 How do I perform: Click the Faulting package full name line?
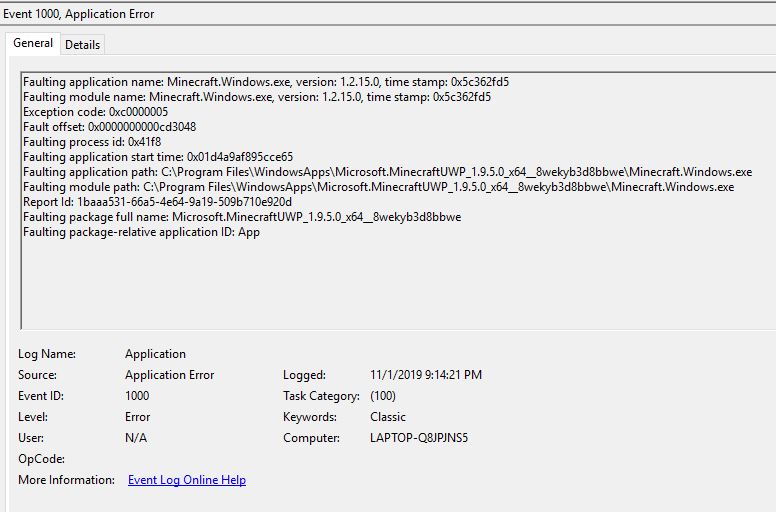point(242,217)
